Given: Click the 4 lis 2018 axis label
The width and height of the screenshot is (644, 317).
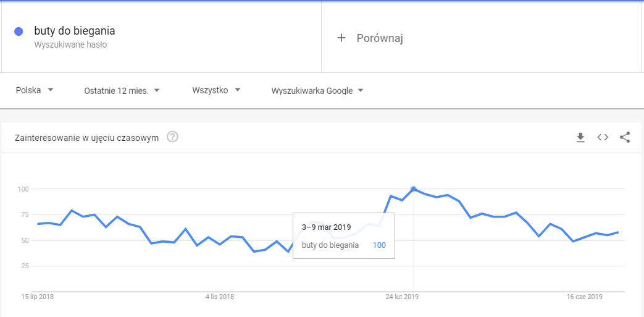Looking at the screenshot, I should pyautogui.click(x=220, y=297).
